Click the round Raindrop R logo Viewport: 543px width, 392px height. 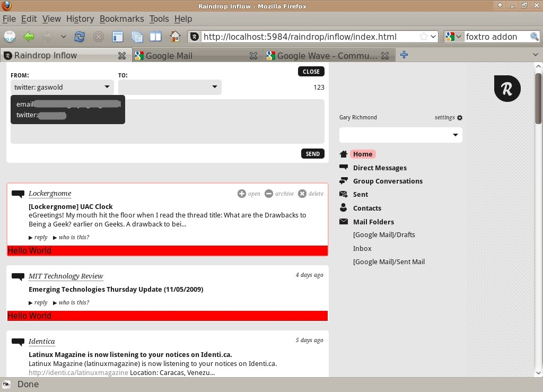tap(507, 89)
